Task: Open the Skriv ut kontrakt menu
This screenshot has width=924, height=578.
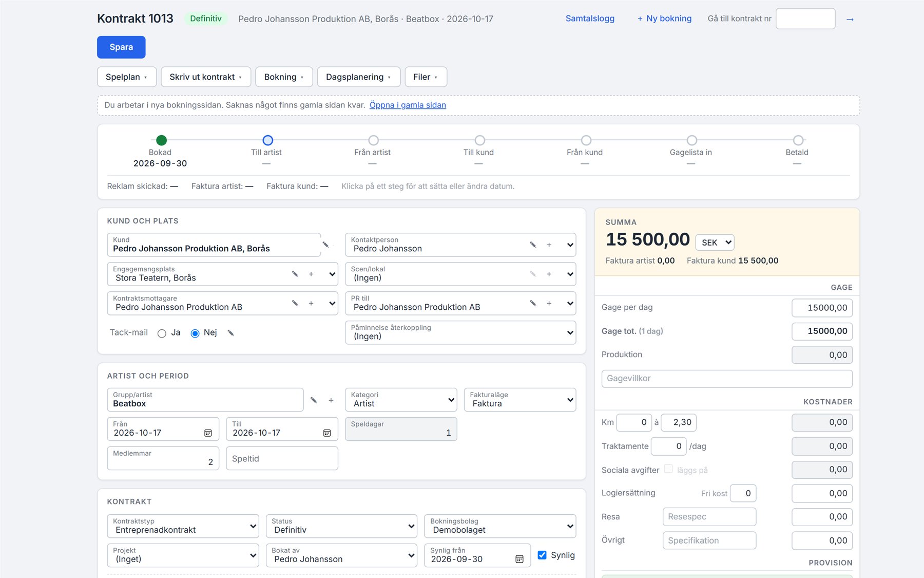Action: tap(206, 77)
